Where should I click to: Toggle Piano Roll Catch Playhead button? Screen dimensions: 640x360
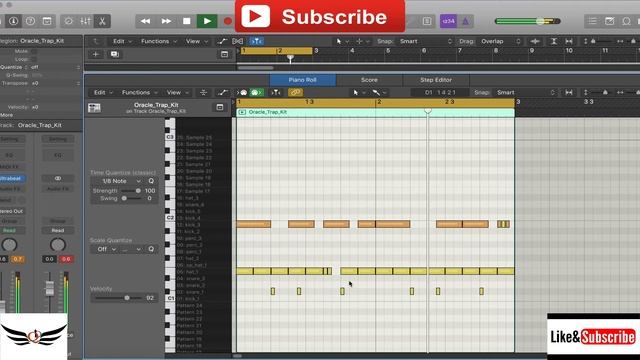(x=276, y=93)
